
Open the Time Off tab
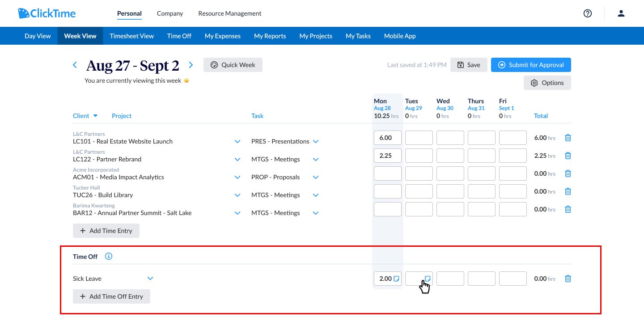179,36
